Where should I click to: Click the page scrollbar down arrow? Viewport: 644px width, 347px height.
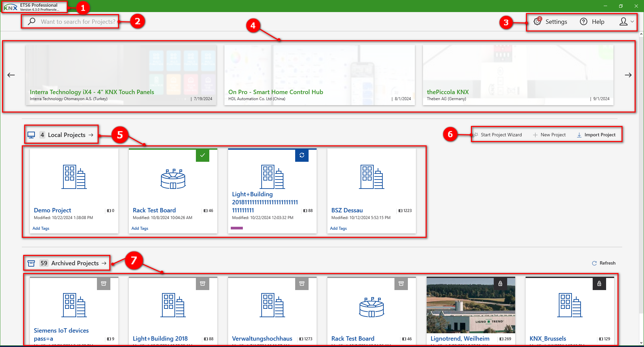coord(641,343)
